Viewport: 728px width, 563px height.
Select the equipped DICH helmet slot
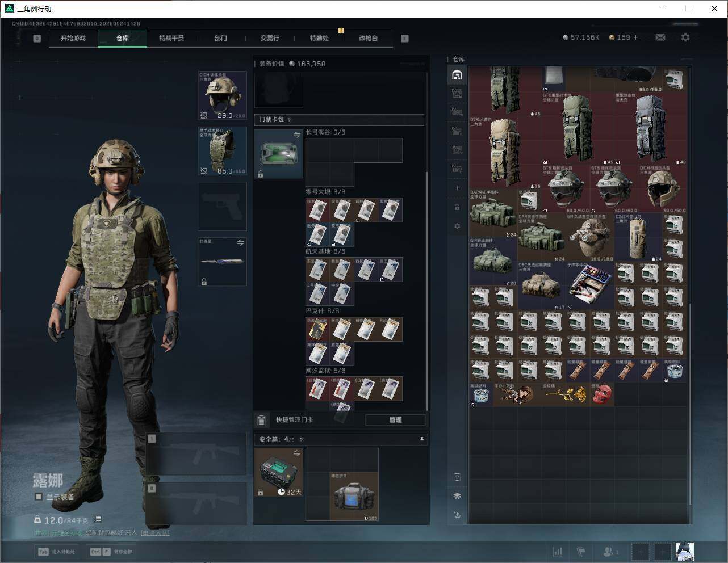point(222,95)
